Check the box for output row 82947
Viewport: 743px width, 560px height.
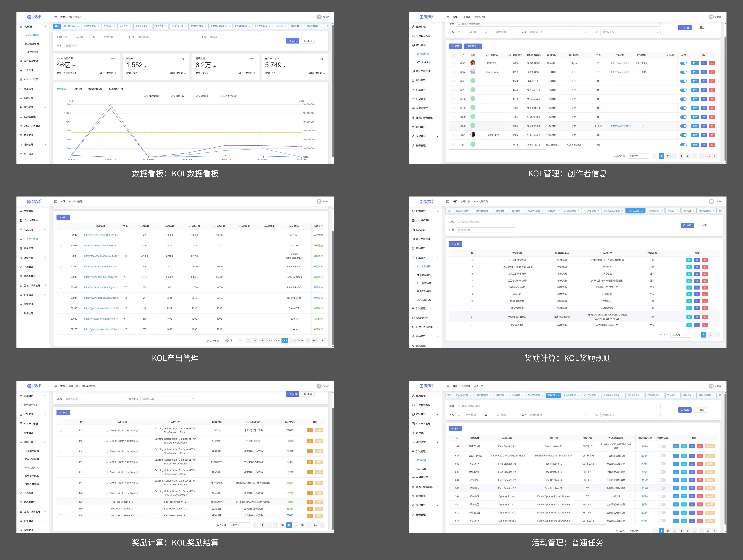click(61, 235)
